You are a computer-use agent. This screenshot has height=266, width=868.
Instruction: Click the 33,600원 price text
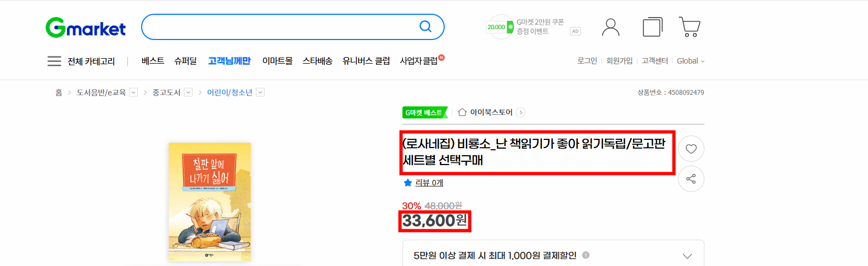435,220
